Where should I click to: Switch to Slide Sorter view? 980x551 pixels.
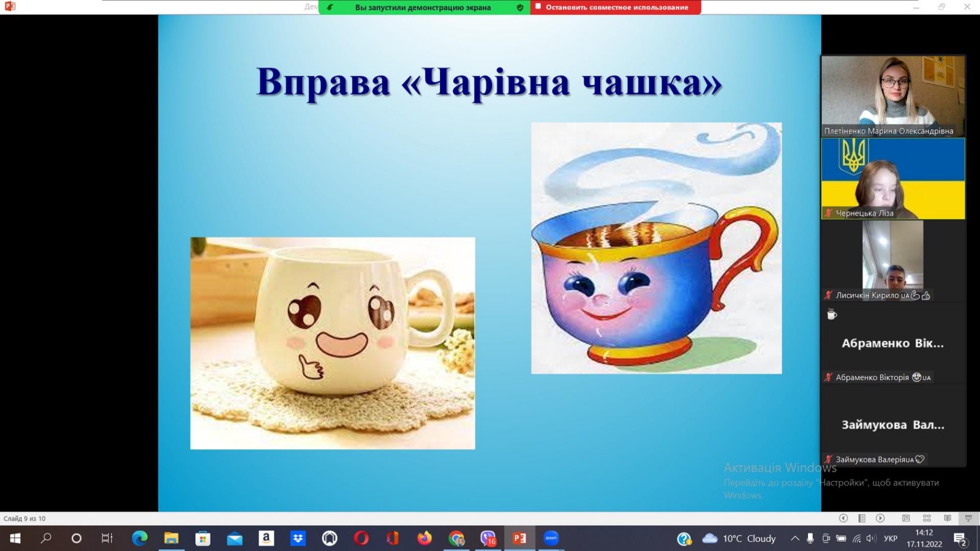pyautogui.click(x=927, y=518)
